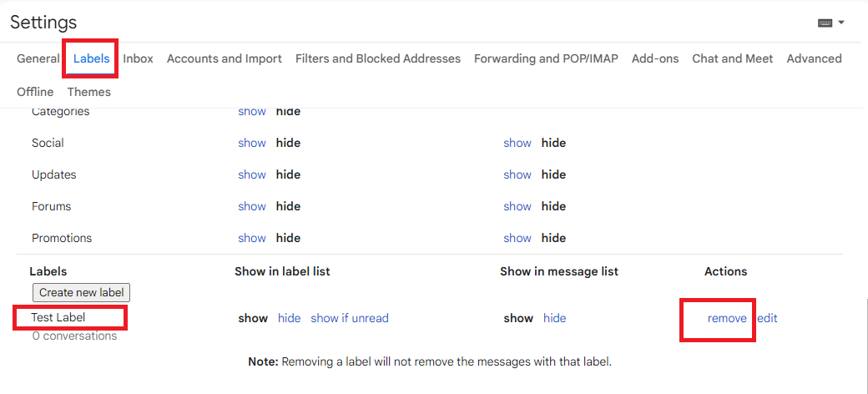868x394 pixels.
Task: Click bold hide for Forums label list
Action: 288,206
